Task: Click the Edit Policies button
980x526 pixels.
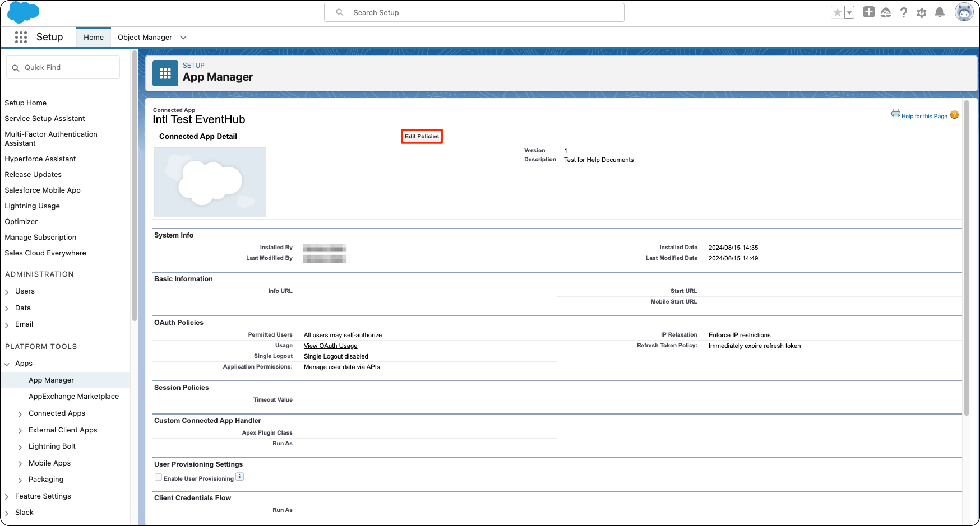Action: pyautogui.click(x=422, y=137)
